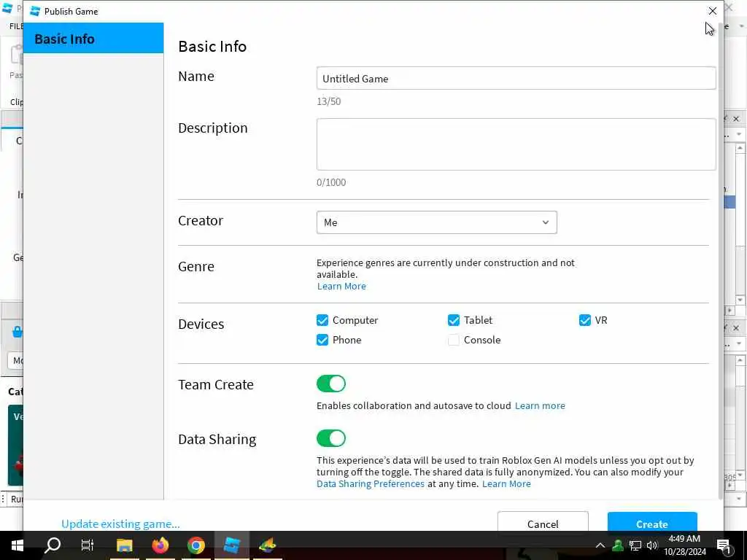Uncheck the Phone device checkbox
747x560 pixels.
point(322,340)
